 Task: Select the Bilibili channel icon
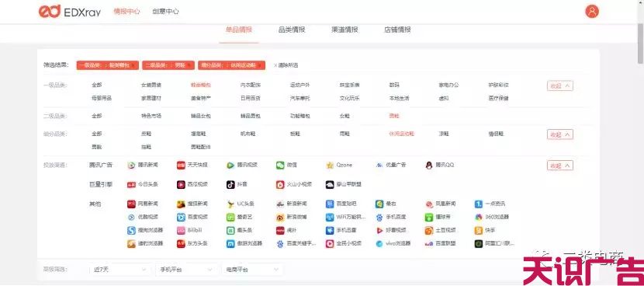point(181,231)
